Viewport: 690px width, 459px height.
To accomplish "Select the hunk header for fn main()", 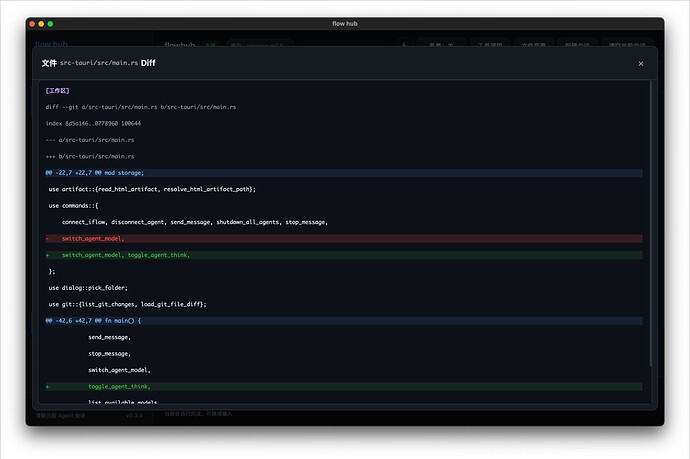I will click(93, 321).
